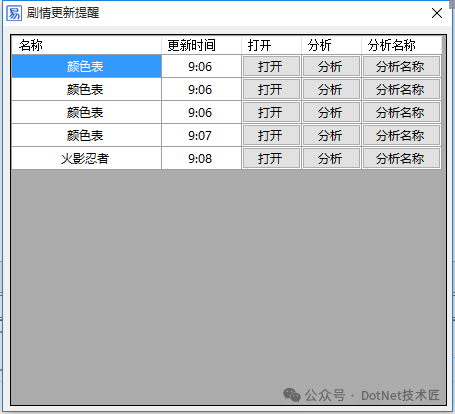Select the highlighted 颜色表 name cell
The width and height of the screenshot is (455, 414).
[x=86, y=67]
